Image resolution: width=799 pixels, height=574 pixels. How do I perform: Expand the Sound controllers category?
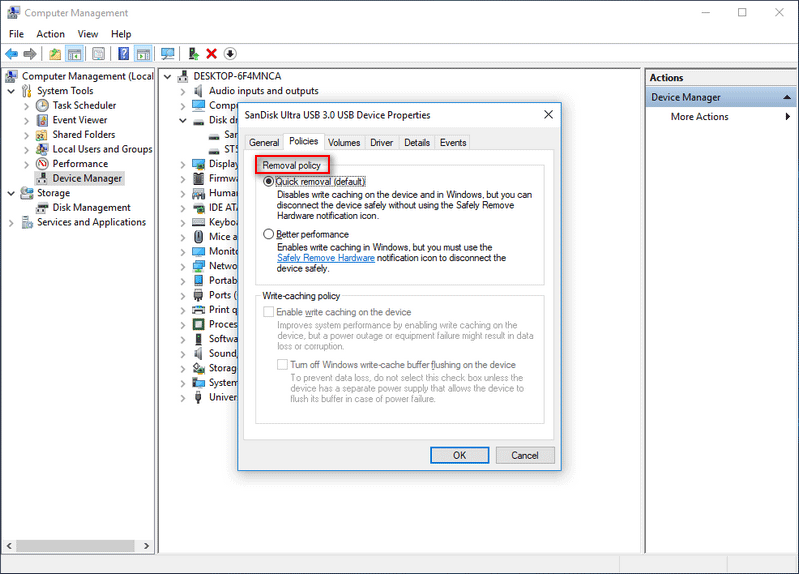[182, 354]
